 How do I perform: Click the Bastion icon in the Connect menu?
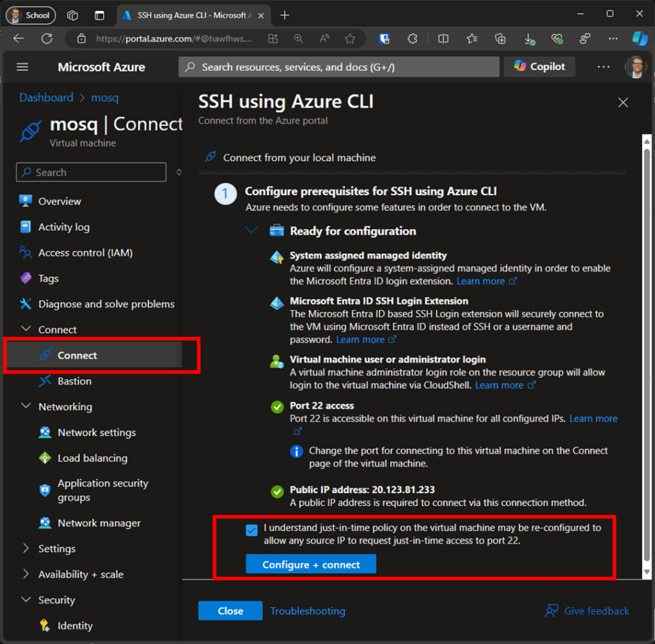[44, 381]
